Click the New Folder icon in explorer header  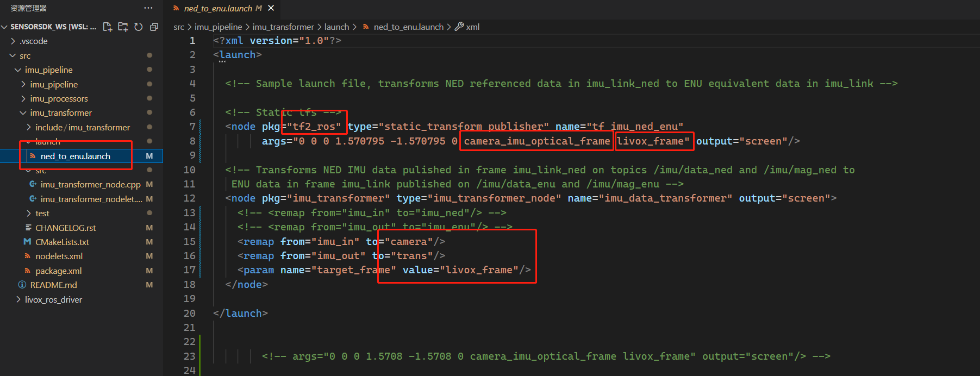click(x=123, y=27)
